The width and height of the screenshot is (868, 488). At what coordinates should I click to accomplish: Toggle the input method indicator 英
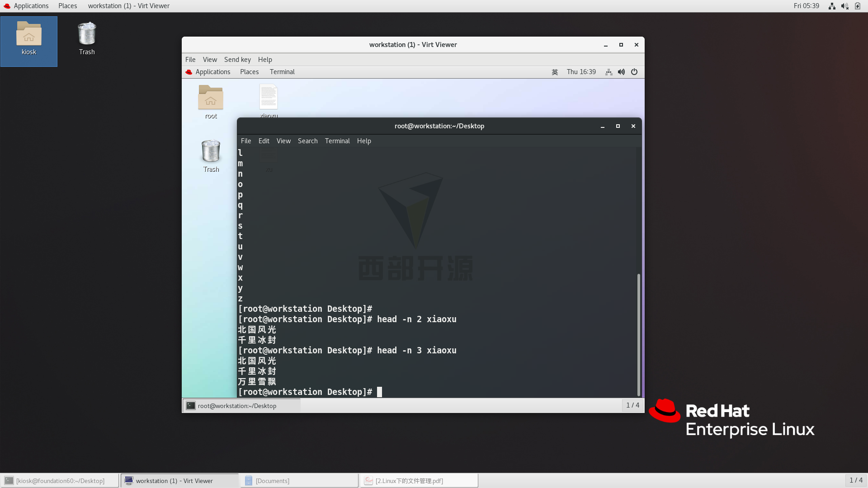(555, 72)
